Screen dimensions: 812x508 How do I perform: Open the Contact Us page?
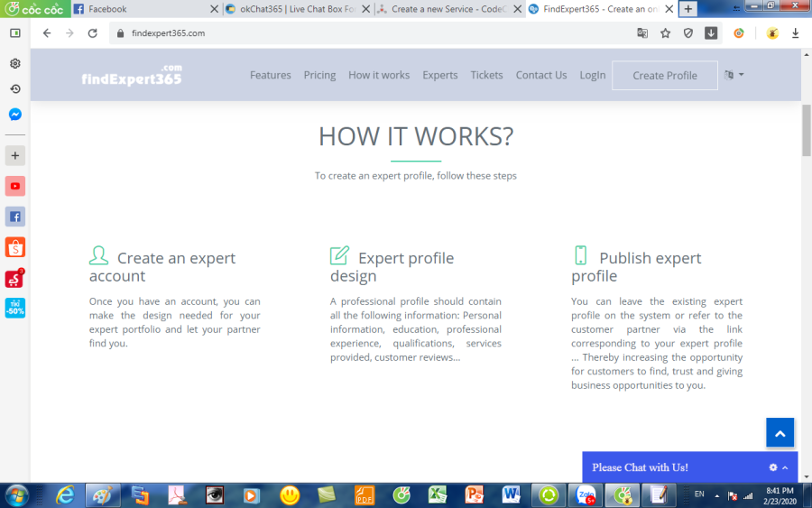[541, 75]
